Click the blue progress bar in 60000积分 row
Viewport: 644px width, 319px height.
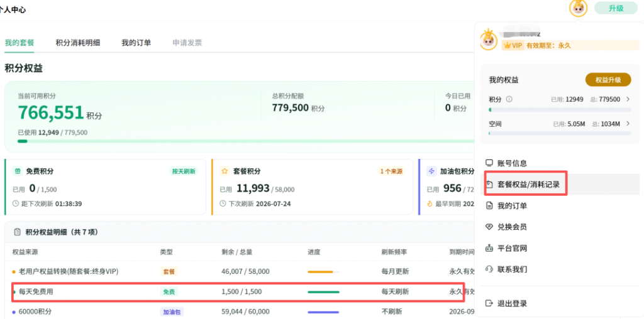click(324, 312)
